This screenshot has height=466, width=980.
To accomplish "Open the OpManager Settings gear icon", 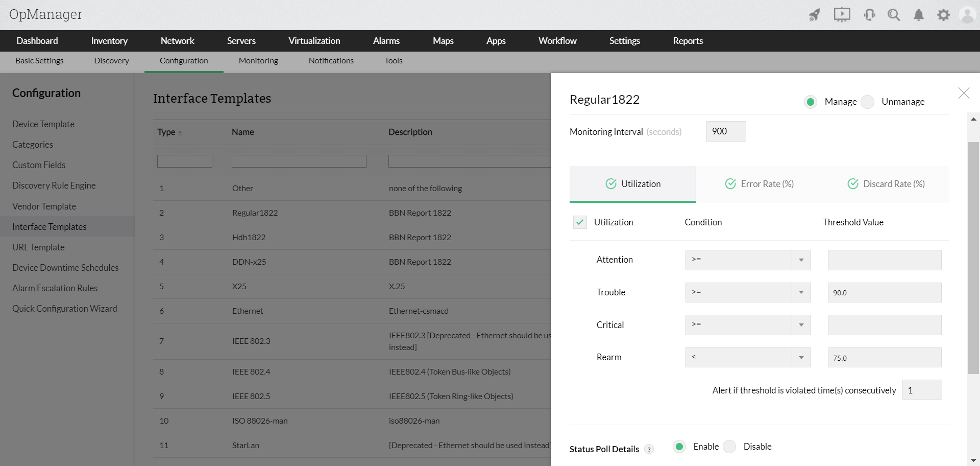I will tap(943, 14).
